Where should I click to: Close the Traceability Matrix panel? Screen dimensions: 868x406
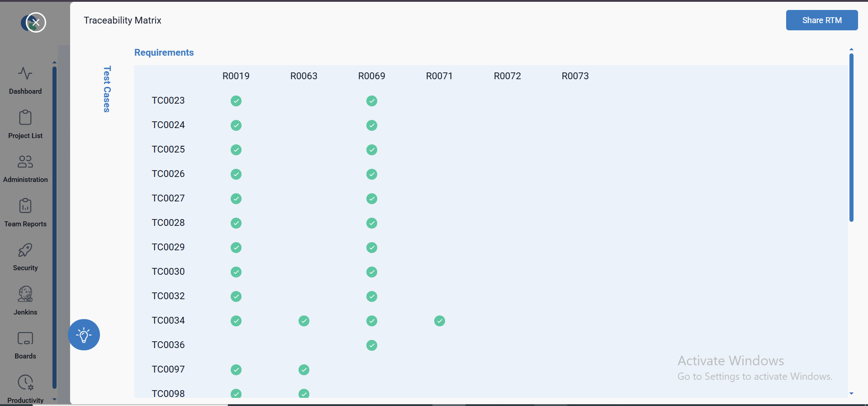point(36,22)
